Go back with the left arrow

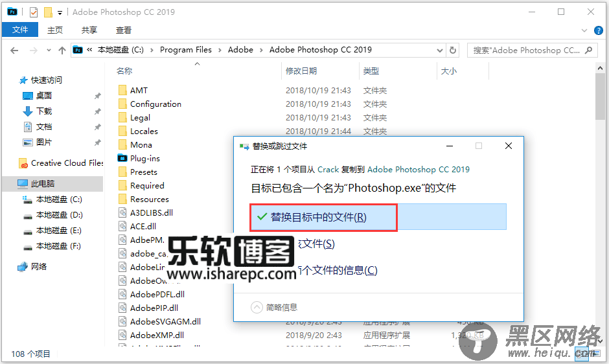tap(14, 50)
